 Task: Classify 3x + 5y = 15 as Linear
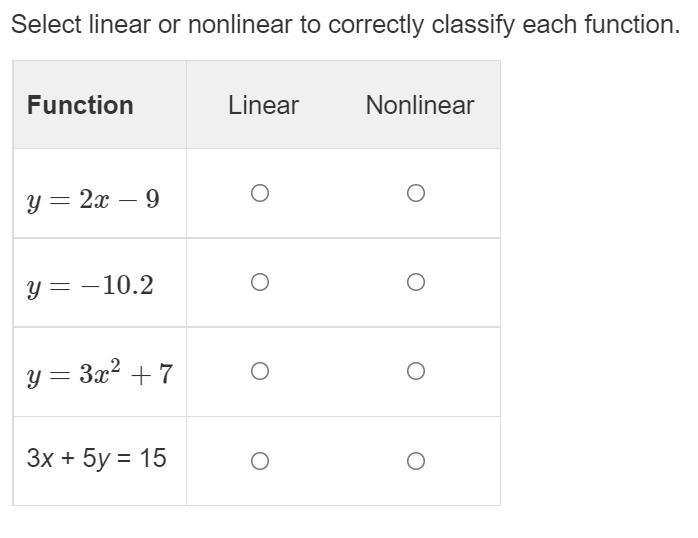tap(259, 461)
